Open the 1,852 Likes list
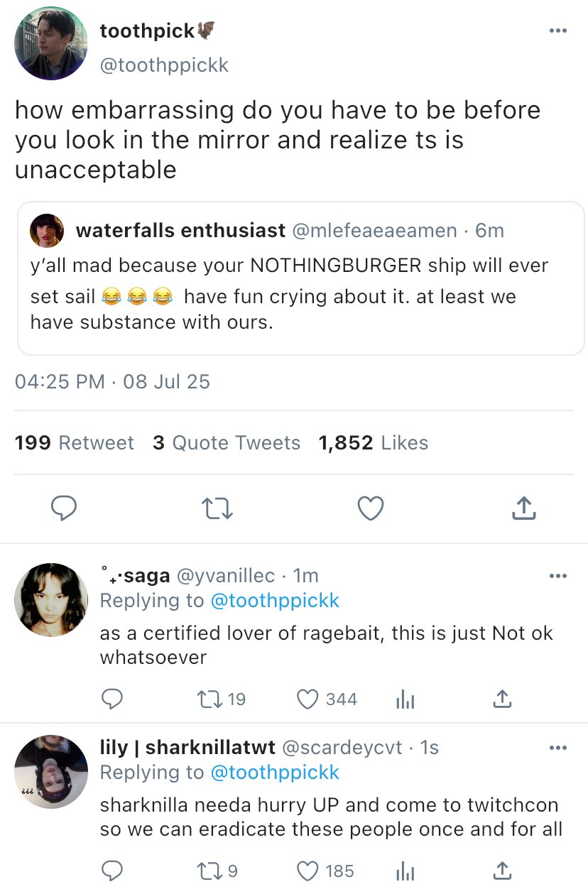This screenshot has height=894, width=588. (x=373, y=443)
